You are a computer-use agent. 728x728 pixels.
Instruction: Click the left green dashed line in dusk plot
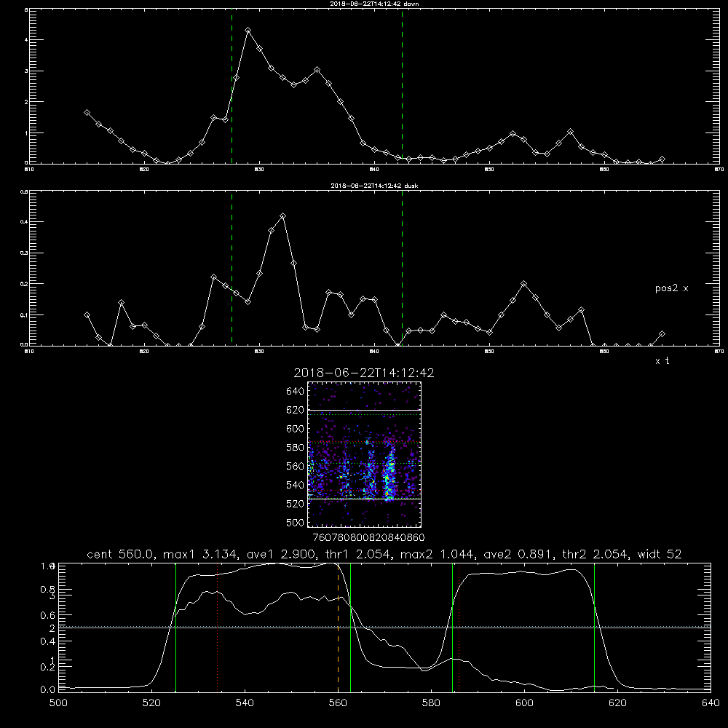coord(232,268)
